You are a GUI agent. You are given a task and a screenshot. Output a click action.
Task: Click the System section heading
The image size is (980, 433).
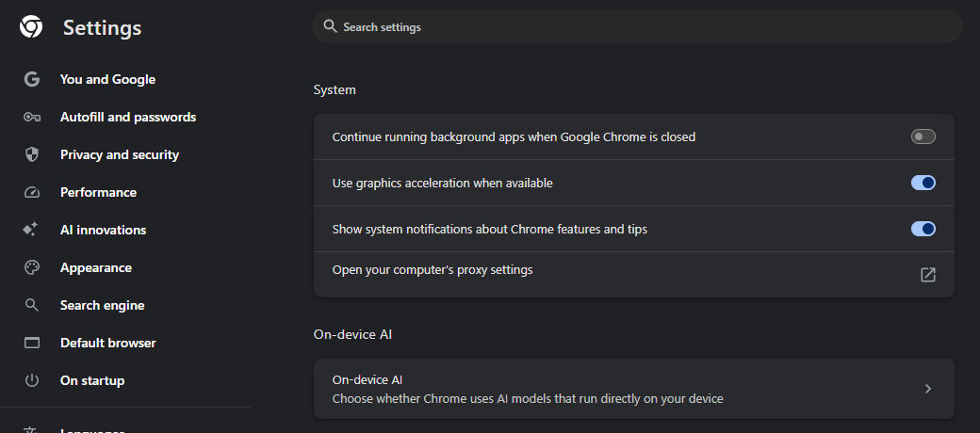pos(335,89)
